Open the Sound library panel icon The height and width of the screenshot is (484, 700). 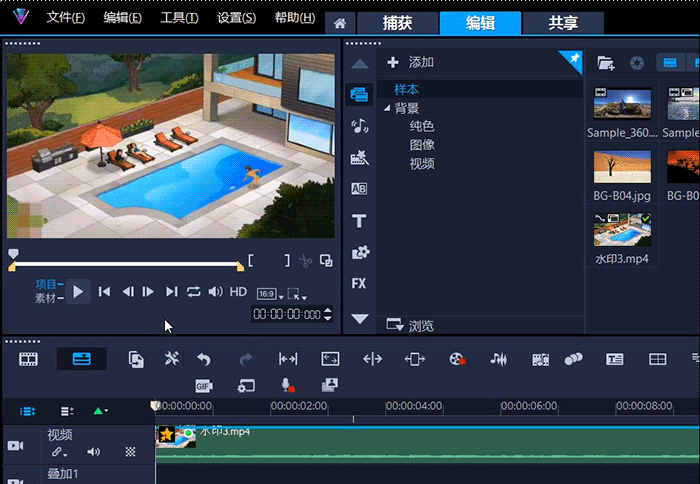pos(359,126)
